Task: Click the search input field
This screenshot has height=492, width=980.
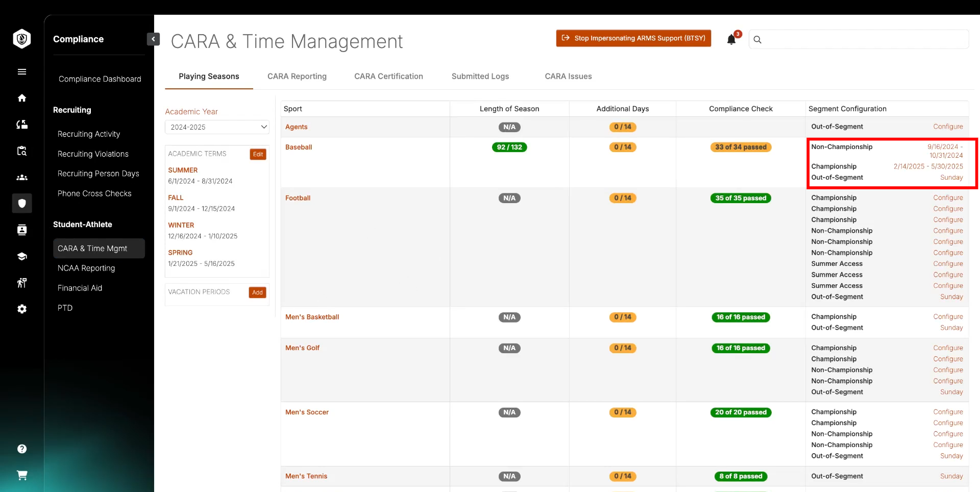Action: tap(863, 39)
